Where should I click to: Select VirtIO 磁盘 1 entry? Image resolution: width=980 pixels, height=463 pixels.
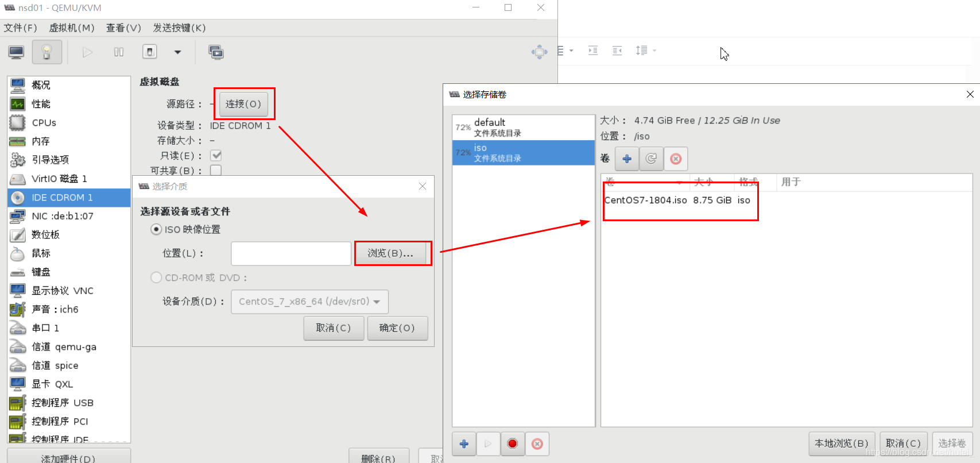[69, 179]
